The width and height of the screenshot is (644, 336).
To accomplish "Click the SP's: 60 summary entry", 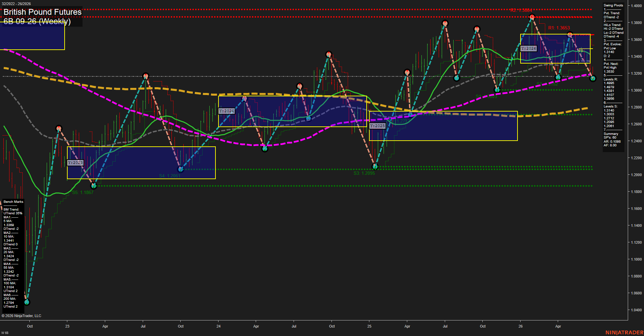I will 610,138.
